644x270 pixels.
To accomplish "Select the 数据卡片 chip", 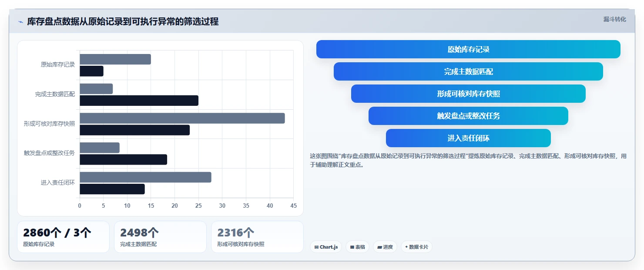I will [416, 247].
